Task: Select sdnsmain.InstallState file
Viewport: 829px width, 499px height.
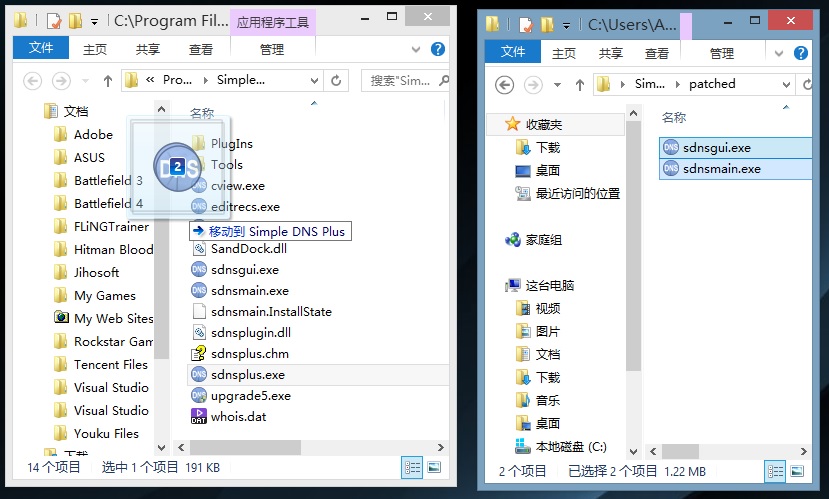Action: (262, 311)
